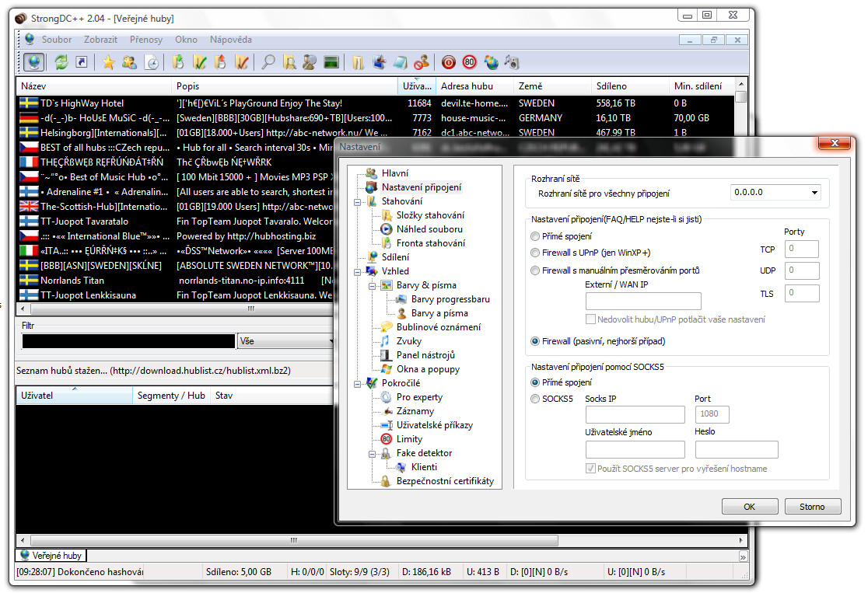This screenshot has width=868, height=593.
Task: Click the colorful globe toolbar icon
Action: [491, 62]
